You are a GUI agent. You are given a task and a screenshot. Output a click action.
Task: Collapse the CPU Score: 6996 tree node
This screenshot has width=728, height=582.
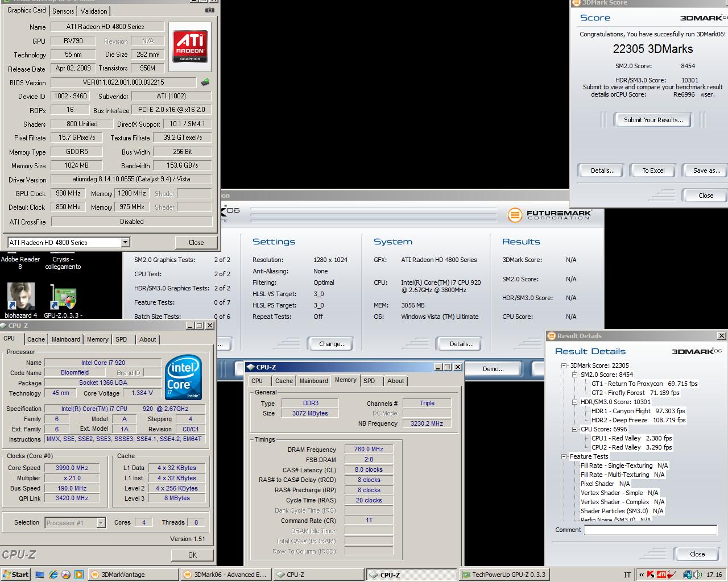[x=574, y=430]
